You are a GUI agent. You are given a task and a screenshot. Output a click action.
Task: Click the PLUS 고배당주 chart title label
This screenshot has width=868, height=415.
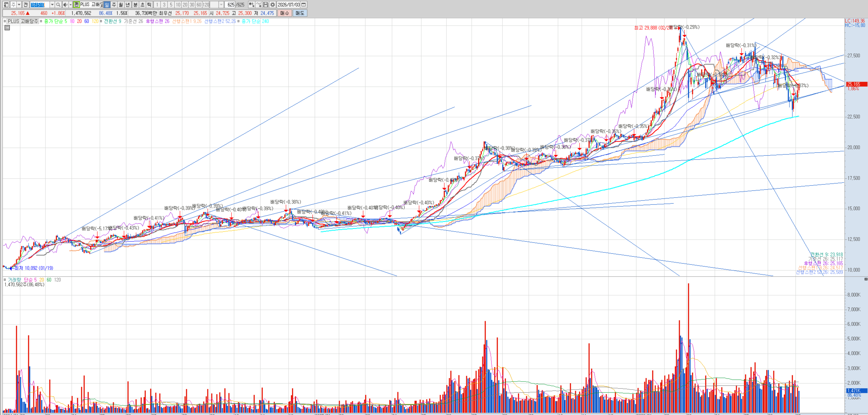(x=23, y=21)
